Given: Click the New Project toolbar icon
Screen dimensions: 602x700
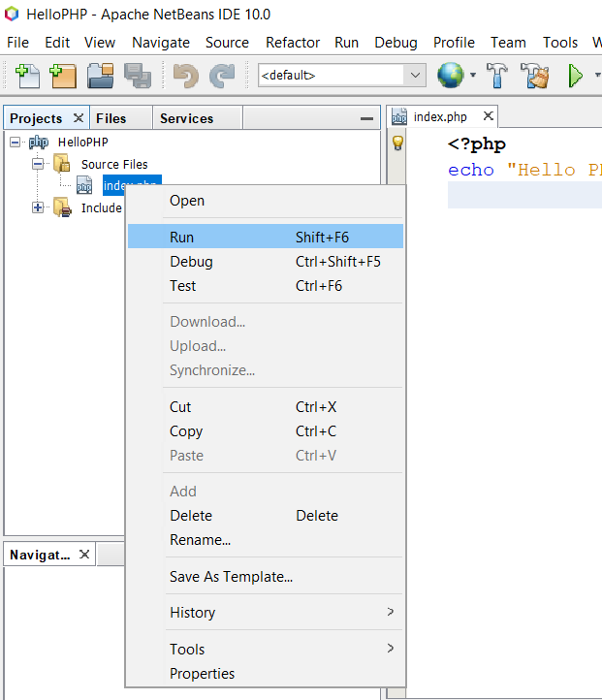Looking at the screenshot, I should 63,76.
